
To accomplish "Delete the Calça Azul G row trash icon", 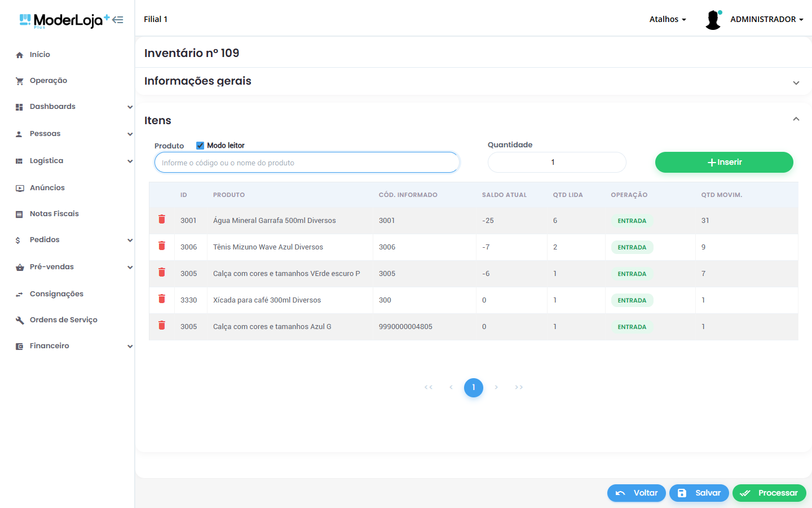I will pos(162,325).
